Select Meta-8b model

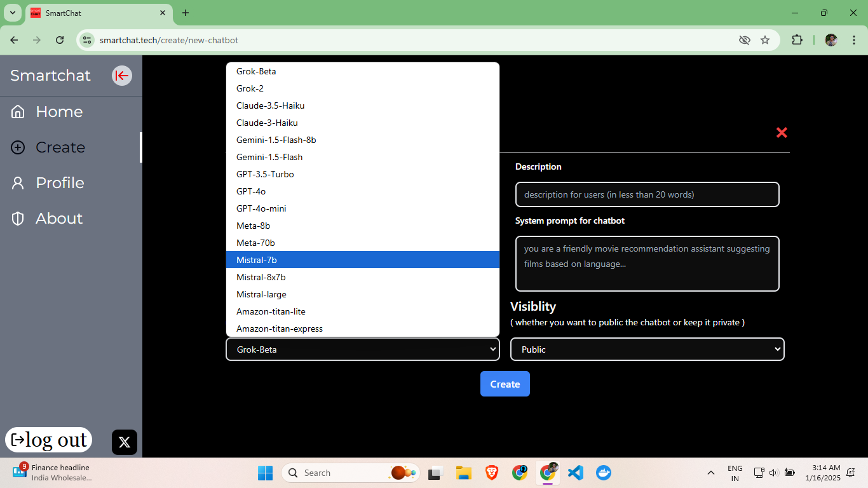pyautogui.click(x=363, y=226)
